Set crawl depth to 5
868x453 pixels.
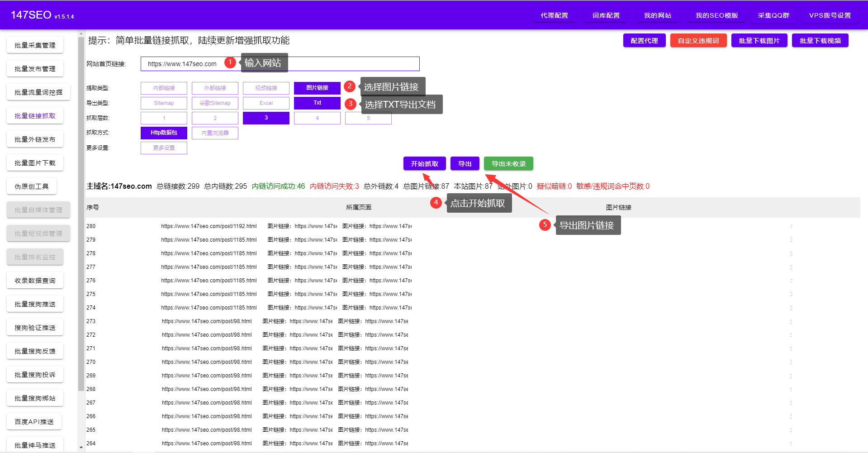pos(368,118)
